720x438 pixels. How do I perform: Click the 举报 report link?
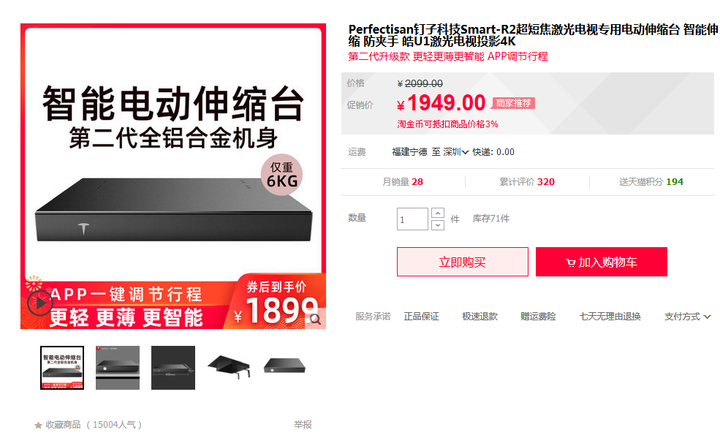click(x=303, y=425)
